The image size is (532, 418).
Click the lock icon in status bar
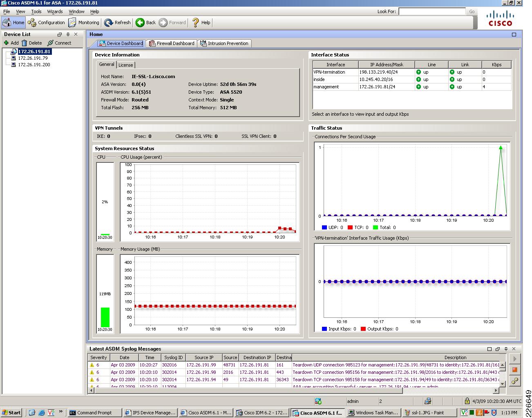click(467, 401)
